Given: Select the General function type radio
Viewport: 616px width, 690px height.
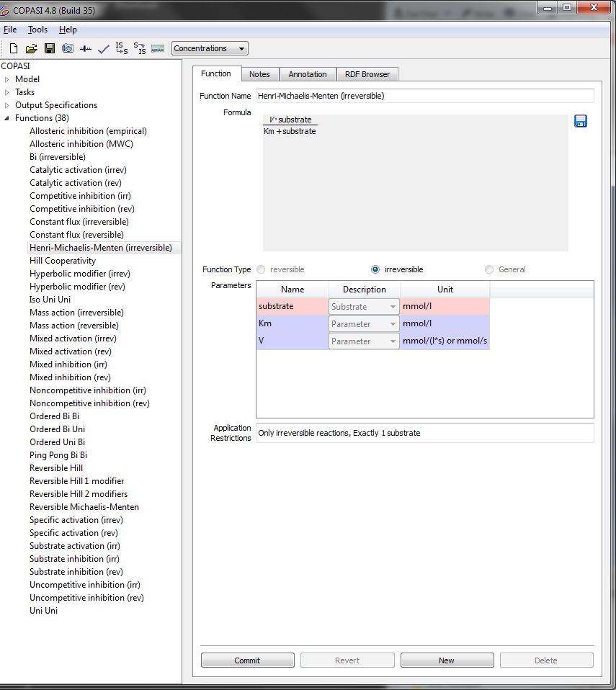Looking at the screenshot, I should pyautogui.click(x=489, y=269).
